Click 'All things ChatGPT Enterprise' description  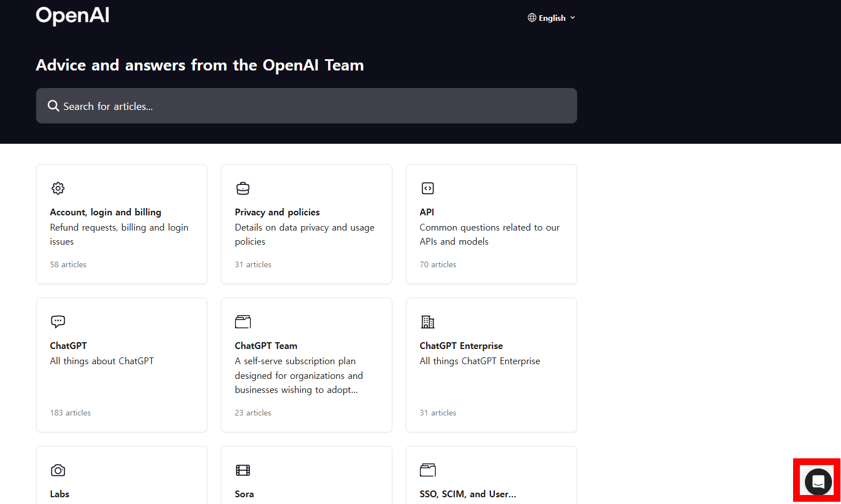tap(480, 361)
